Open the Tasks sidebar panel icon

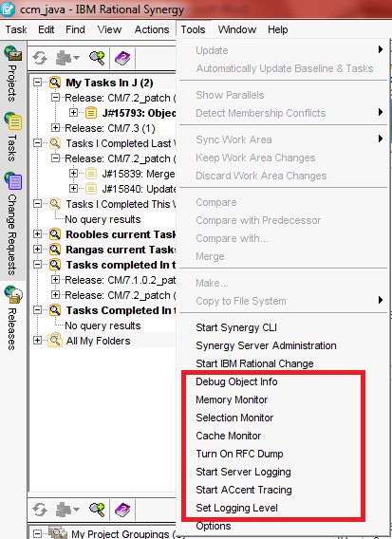(x=13, y=121)
